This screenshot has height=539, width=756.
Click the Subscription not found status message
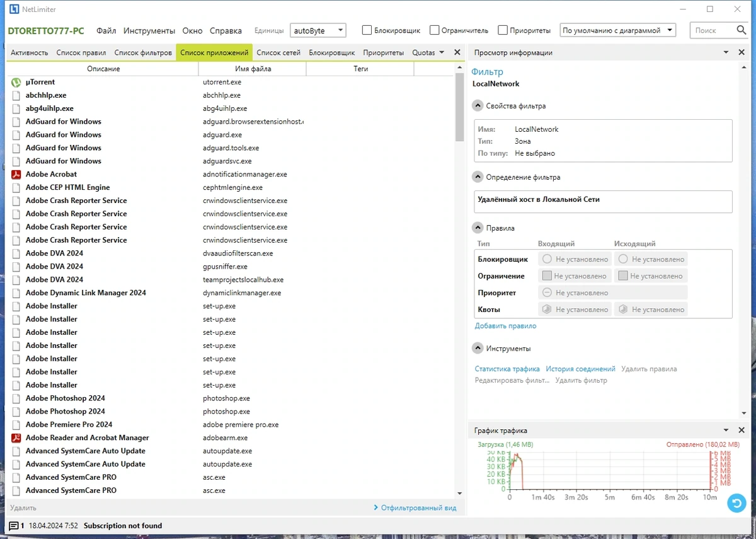(123, 526)
